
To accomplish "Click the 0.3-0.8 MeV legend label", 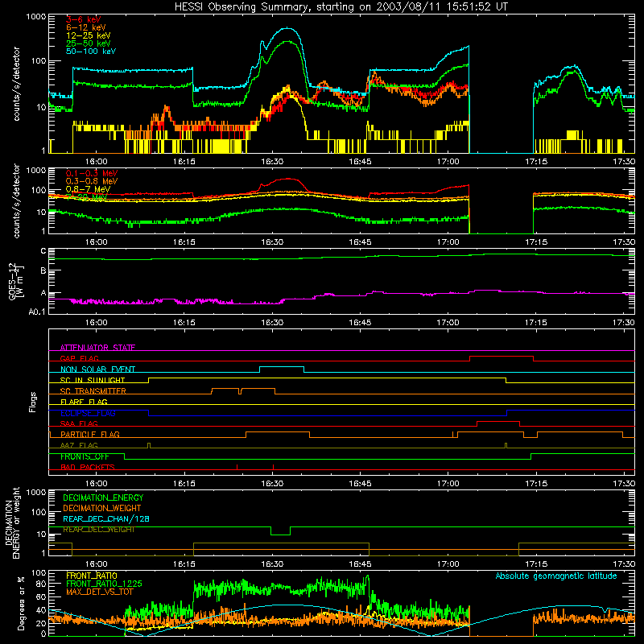I will (x=92, y=181).
